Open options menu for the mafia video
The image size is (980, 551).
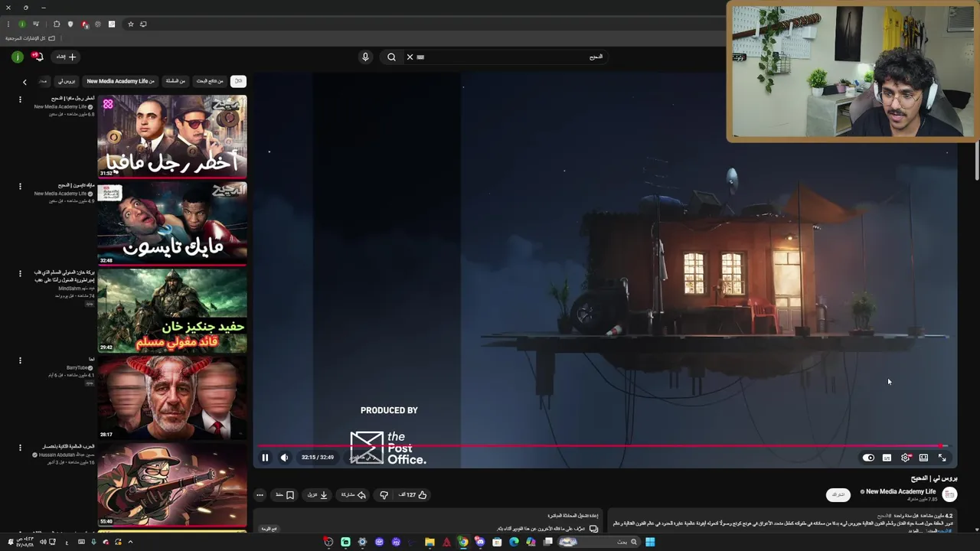click(x=20, y=99)
